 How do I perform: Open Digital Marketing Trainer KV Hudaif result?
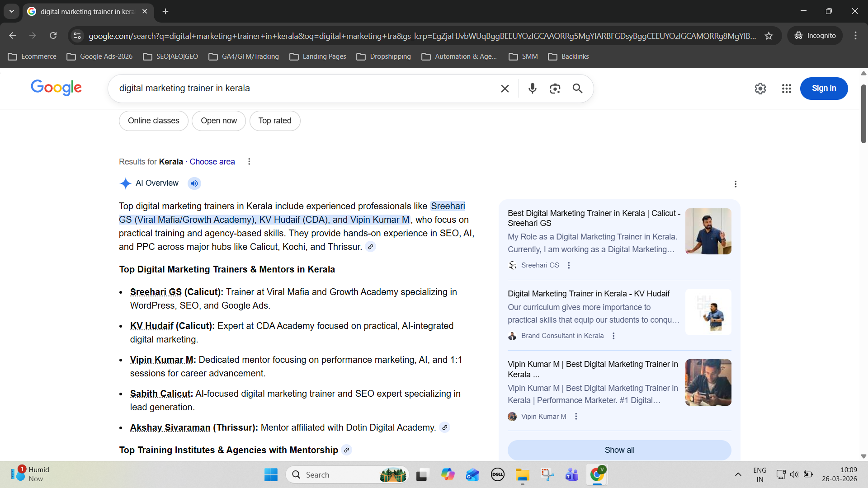coord(589,294)
